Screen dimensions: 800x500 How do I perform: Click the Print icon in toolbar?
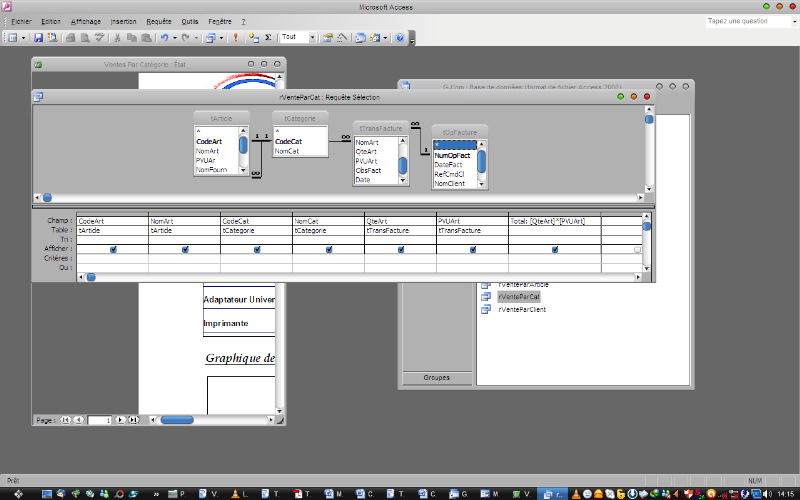[x=70, y=38]
